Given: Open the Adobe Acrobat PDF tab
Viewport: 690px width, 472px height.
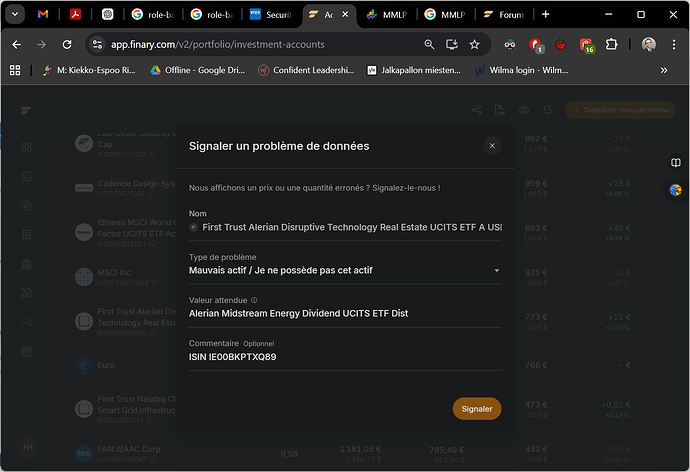Looking at the screenshot, I should tap(75, 15).
